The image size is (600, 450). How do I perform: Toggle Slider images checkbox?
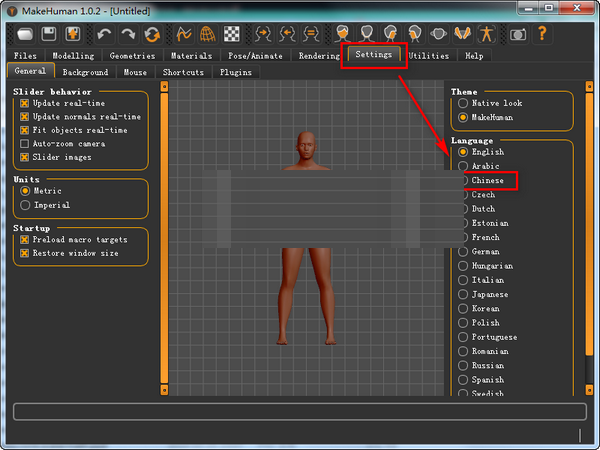click(x=24, y=157)
